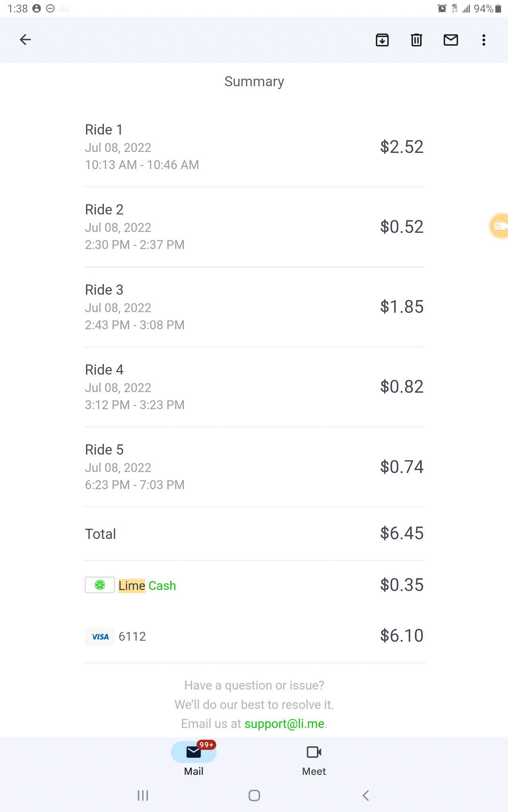Tap the back arrow in the email toolbar
508x812 pixels.
pyautogui.click(x=25, y=40)
